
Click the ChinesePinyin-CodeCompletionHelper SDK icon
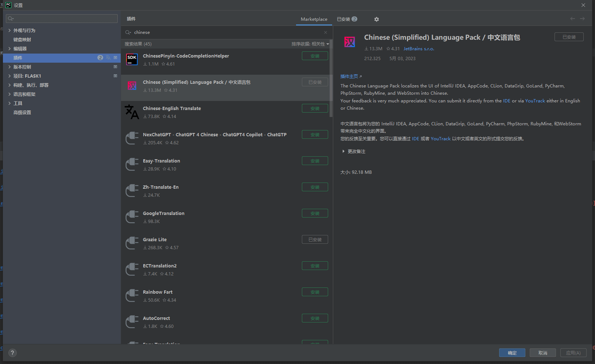point(132,59)
